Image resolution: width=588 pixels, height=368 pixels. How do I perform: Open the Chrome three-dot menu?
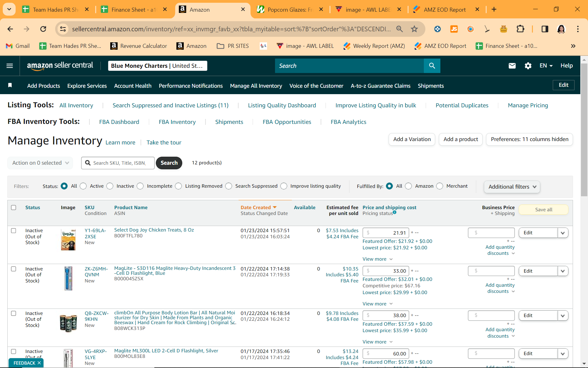[578, 29]
